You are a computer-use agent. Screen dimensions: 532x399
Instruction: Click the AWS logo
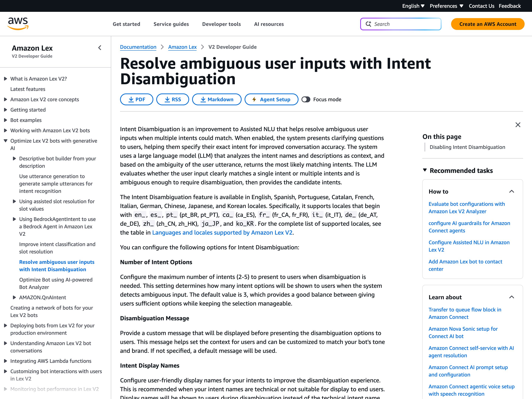tap(18, 24)
